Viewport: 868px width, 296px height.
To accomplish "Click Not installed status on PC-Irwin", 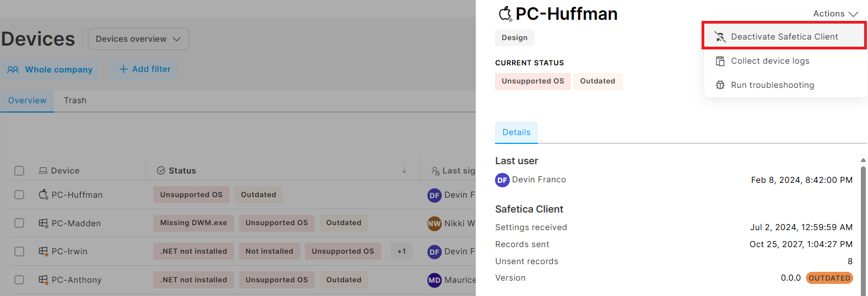I will tap(269, 252).
